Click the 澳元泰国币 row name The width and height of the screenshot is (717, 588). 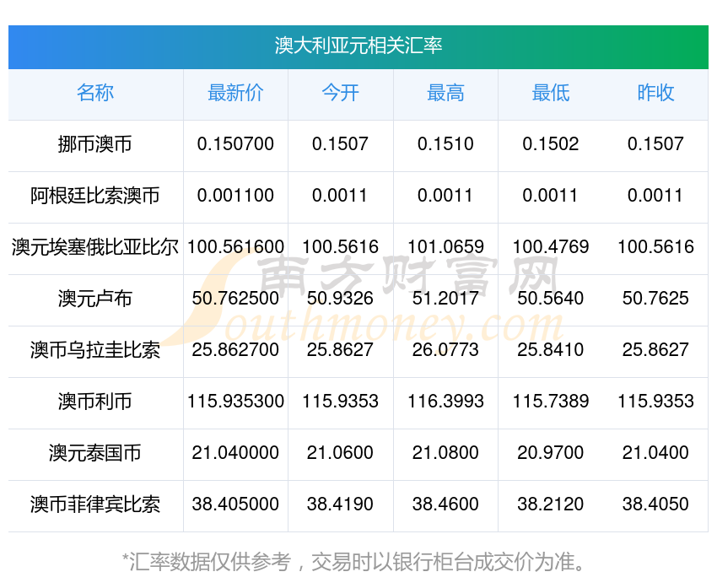tap(95, 453)
